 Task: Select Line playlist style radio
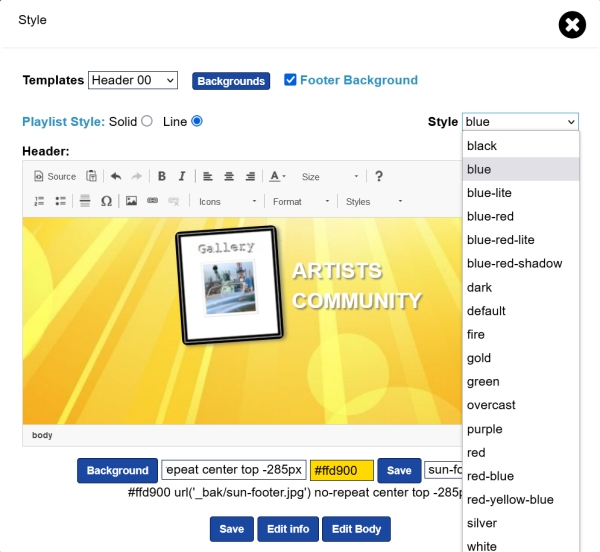pos(197,121)
